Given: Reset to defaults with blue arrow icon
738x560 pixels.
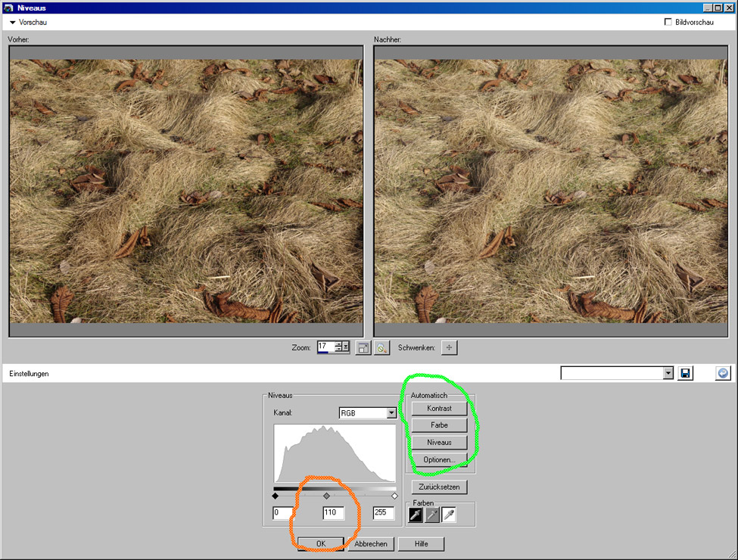Looking at the screenshot, I should [723, 373].
